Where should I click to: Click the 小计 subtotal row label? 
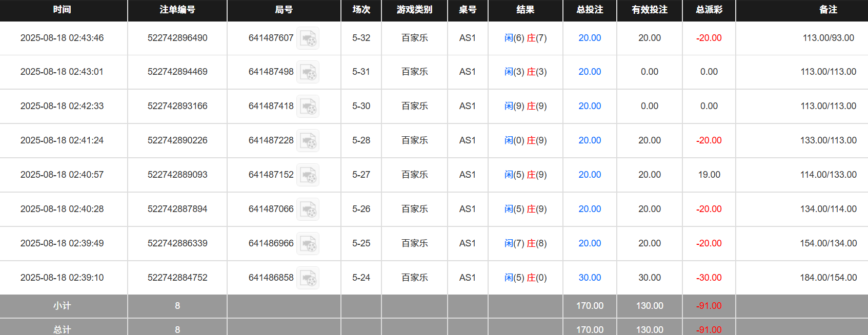tap(62, 306)
